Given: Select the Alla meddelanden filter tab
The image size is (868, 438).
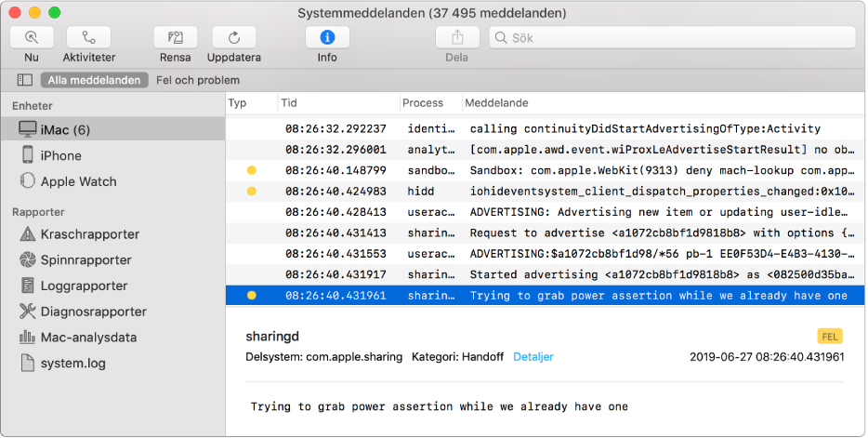Looking at the screenshot, I should click(94, 80).
